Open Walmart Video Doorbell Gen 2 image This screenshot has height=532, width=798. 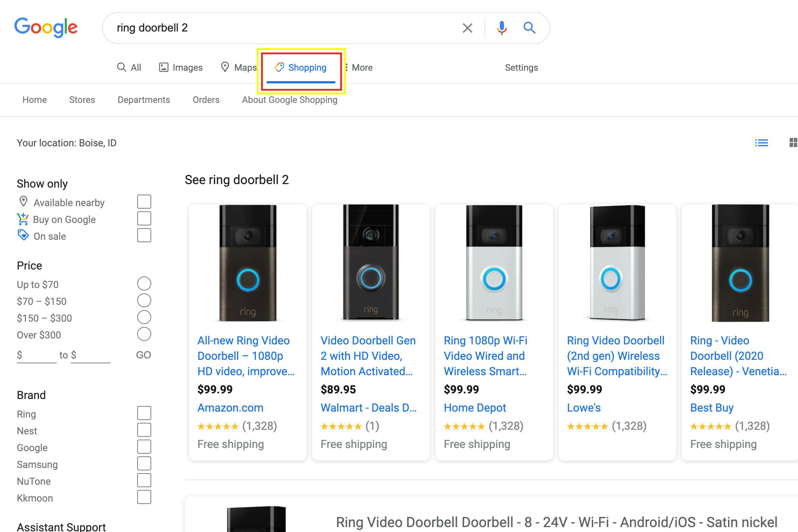[371, 262]
